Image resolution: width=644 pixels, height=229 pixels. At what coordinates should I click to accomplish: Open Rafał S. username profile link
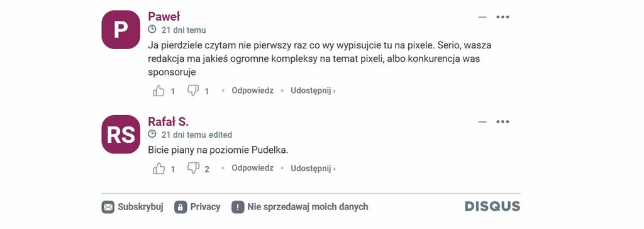168,121
